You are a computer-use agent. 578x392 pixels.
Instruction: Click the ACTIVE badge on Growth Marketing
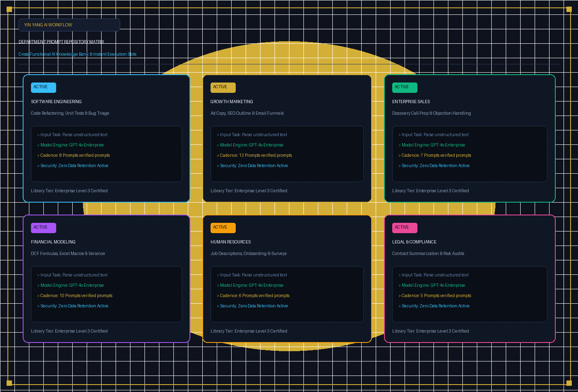point(223,87)
